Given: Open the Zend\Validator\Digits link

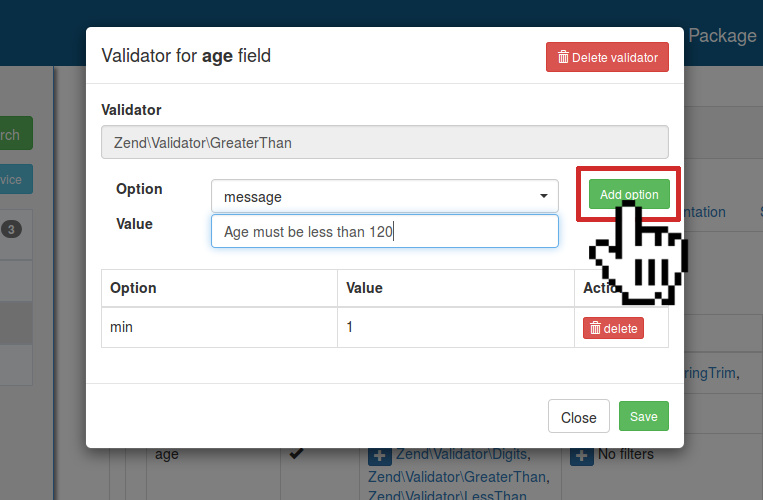Looking at the screenshot, I should (x=449, y=455).
